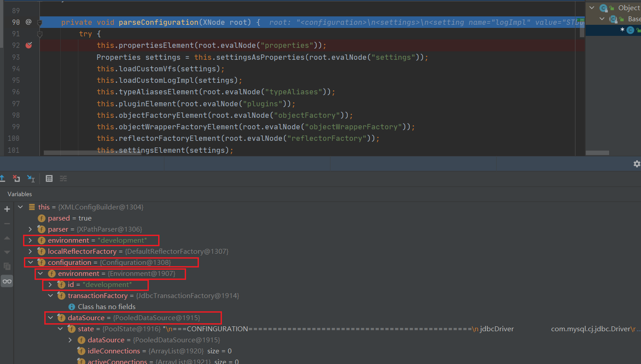Expand the 'parser = XPathParser' variable node
The image size is (641, 364).
click(30, 229)
